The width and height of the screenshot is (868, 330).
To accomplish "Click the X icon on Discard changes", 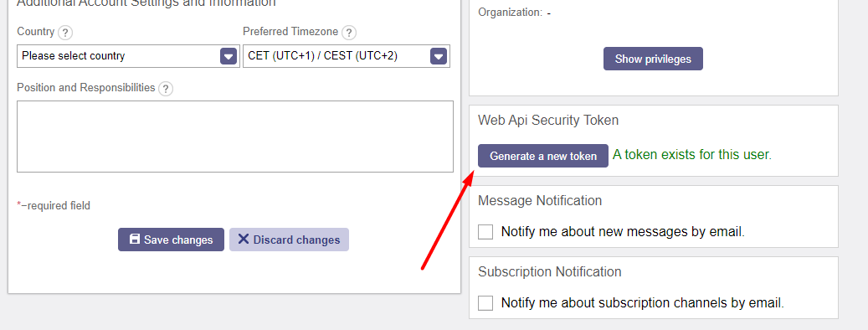I will [x=244, y=240].
